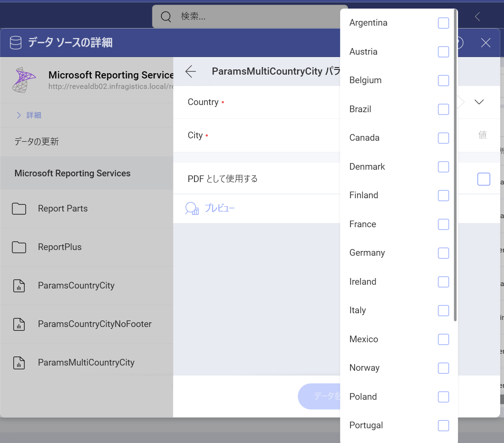The width and height of the screenshot is (504, 443).
Task: Check the Argentina checkbox
Action: point(443,23)
